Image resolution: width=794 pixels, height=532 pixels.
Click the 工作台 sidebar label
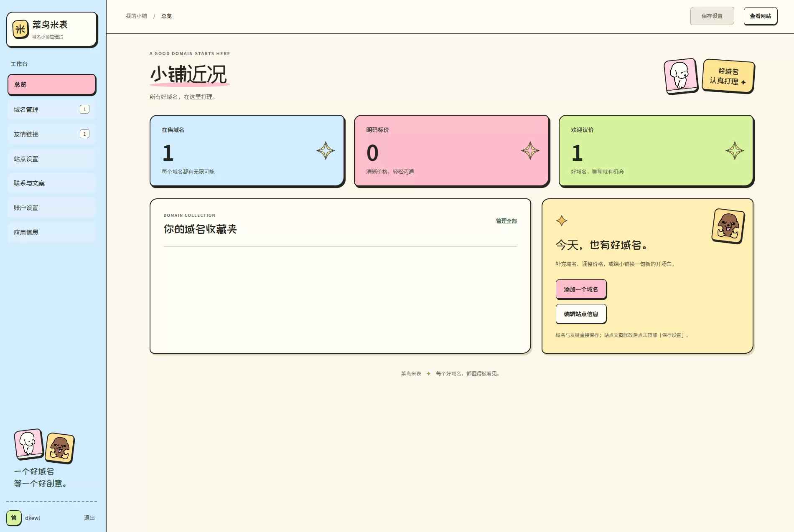pyautogui.click(x=19, y=64)
